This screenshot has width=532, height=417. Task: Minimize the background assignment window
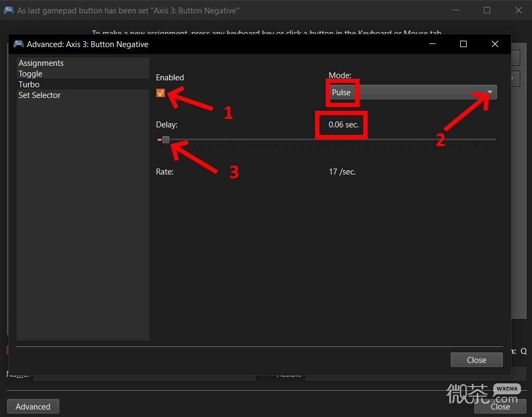click(456, 10)
